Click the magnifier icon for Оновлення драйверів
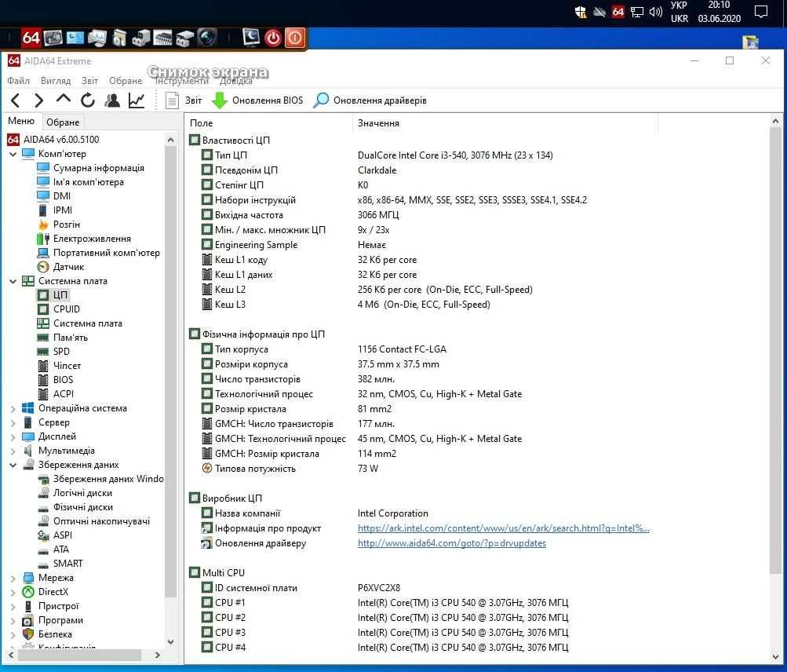 [x=321, y=100]
